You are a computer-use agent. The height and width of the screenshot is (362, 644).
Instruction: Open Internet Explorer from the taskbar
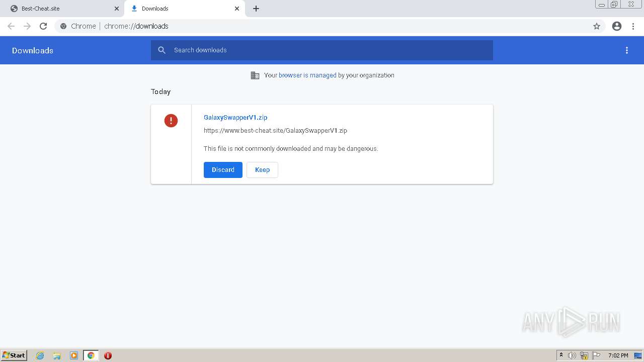(40, 355)
